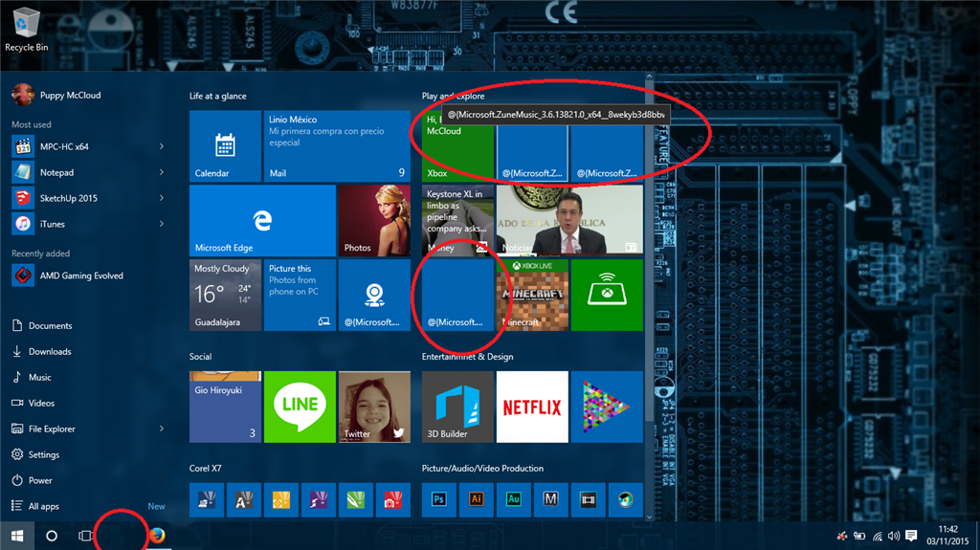Open the Puppy McCloud account menu

tap(56, 95)
